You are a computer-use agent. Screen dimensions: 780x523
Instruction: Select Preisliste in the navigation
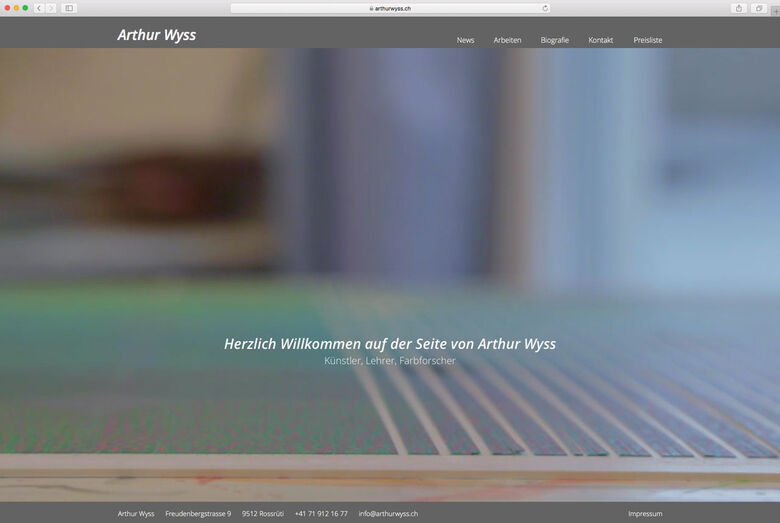pyautogui.click(x=648, y=40)
